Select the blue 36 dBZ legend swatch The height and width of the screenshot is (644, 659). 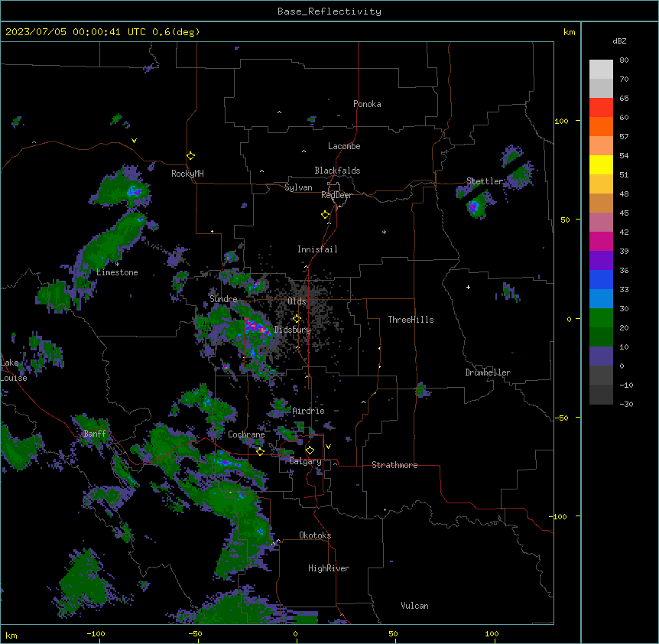click(601, 279)
